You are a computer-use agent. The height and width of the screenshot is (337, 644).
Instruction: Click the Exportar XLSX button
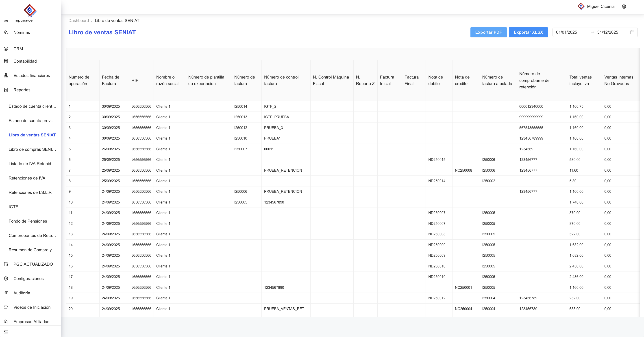(528, 32)
